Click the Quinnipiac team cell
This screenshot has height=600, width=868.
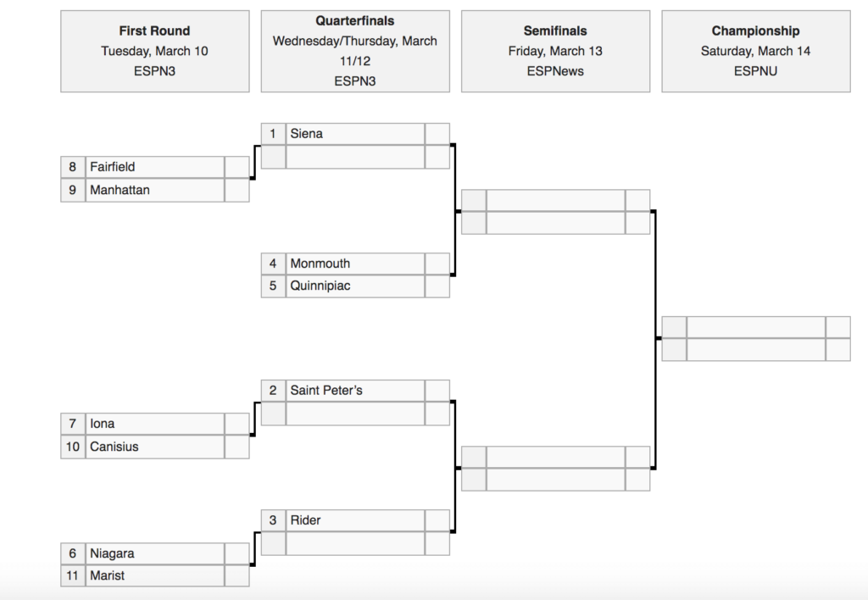click(x=354, y=286)
